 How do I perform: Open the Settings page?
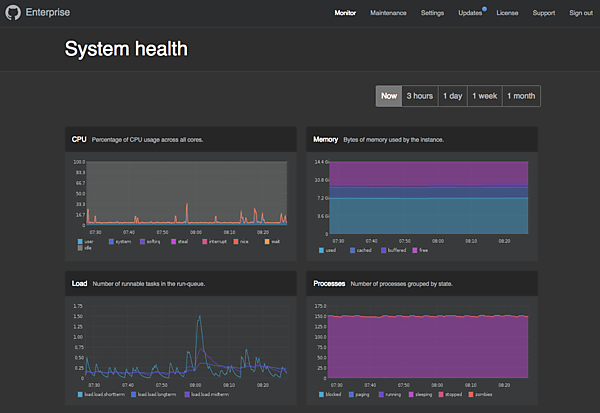[x=432, y=13]
